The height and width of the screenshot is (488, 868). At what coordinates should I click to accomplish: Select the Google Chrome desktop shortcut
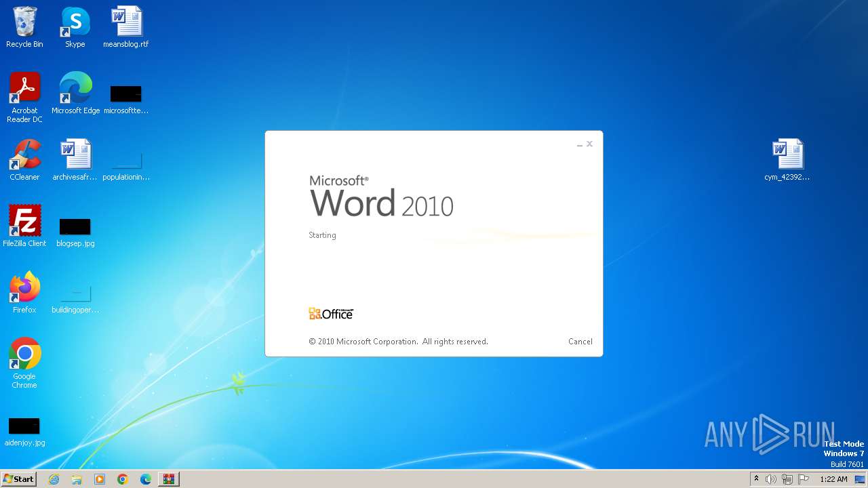[x=24, y=364]
